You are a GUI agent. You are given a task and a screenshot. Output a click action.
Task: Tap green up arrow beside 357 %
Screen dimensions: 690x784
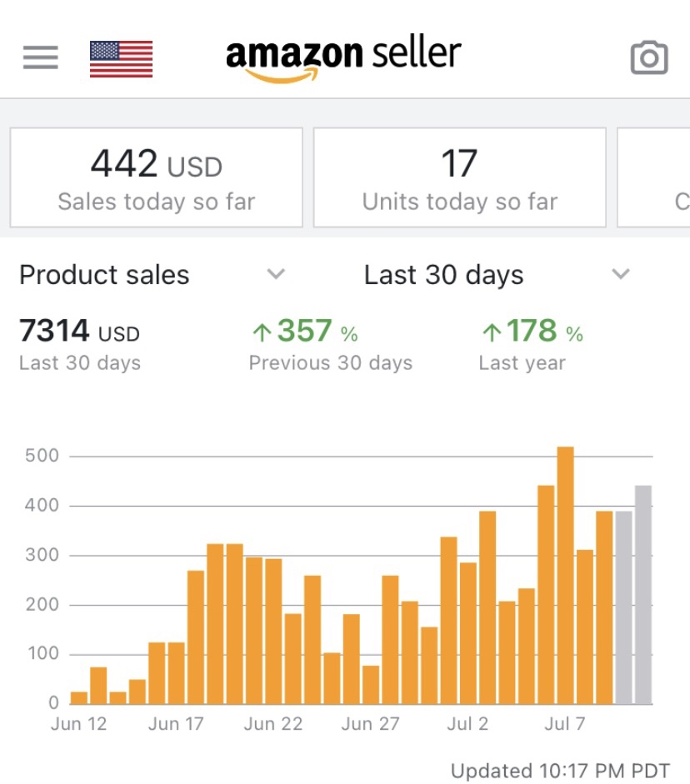(262, 332)
